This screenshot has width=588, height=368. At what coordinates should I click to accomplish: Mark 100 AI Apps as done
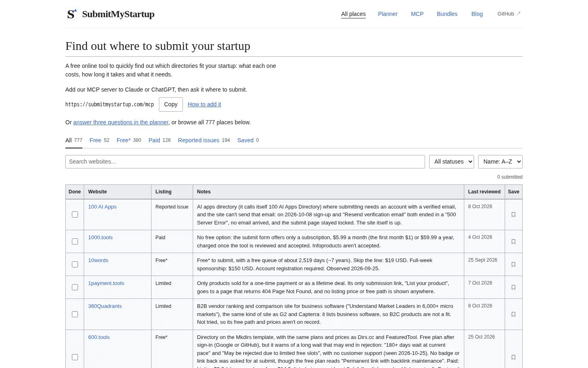(75, 215)
